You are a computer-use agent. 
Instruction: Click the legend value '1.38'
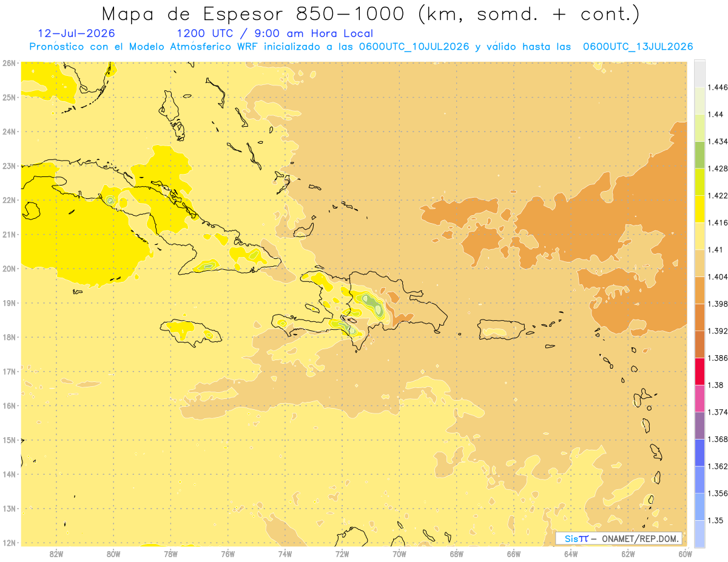click(x=715, y=385)
